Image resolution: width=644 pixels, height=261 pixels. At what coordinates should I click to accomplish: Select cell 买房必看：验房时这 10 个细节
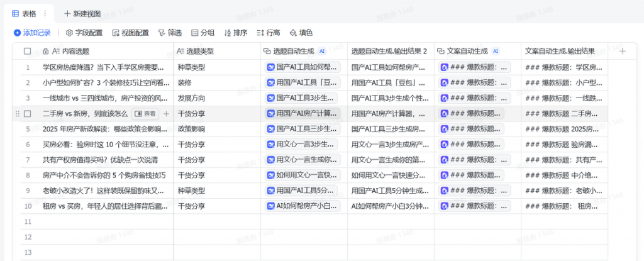tap(107, 145)
